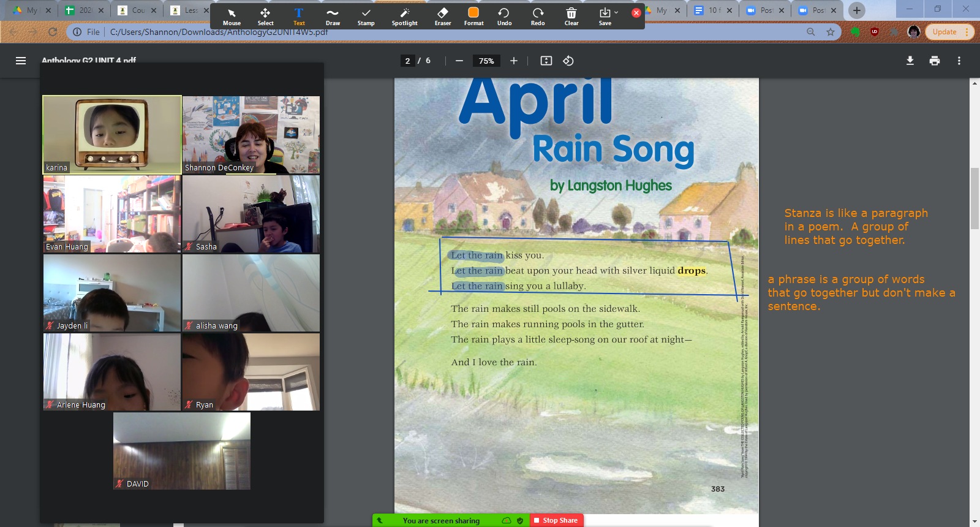Image resolution: width=980 pixels, height=527 pixels.
Task: Open a new Chrome tab
Action: 857,10
